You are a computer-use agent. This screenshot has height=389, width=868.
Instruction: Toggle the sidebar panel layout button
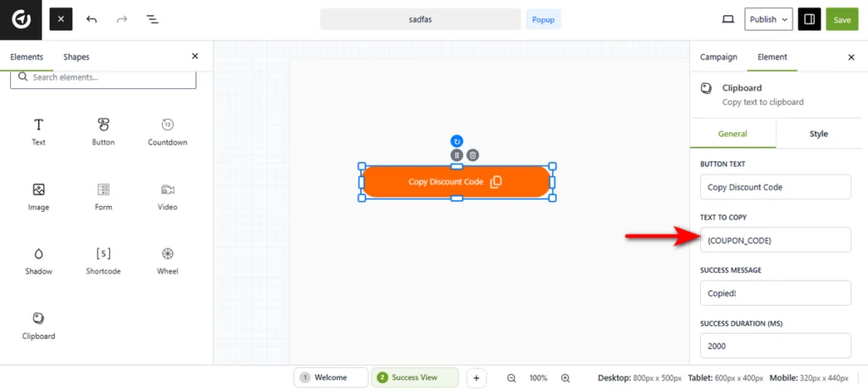click(x=809, y=19)
